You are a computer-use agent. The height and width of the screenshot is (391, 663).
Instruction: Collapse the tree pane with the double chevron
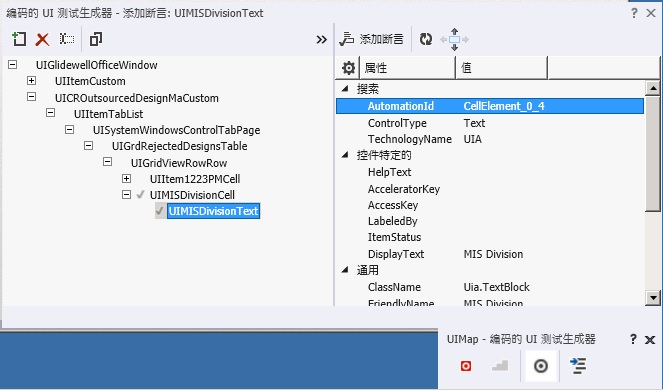click(321, 40)
